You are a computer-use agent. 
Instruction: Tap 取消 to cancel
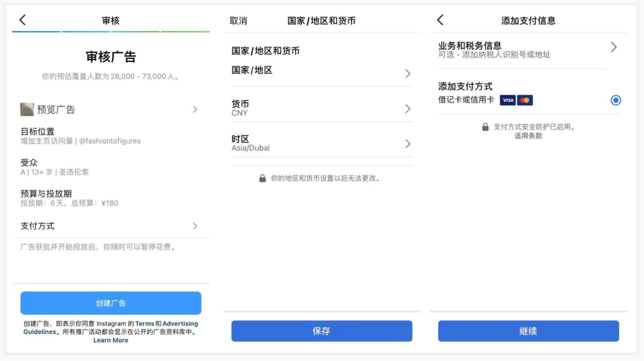coord(238,20)
